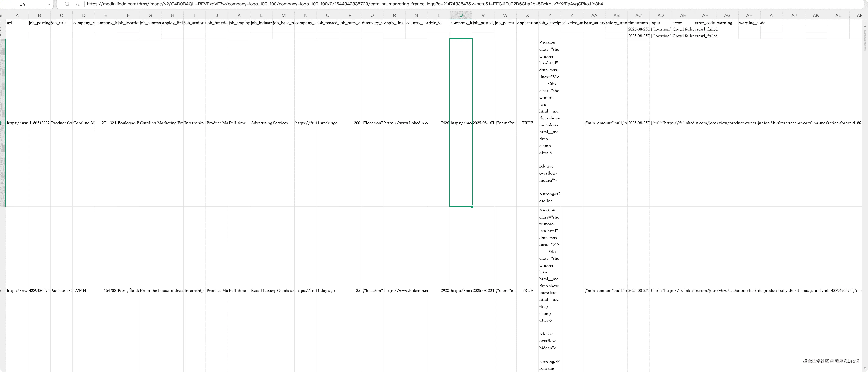Click the select-all corner triangle
The width and height of the screenshot is (868, 372).
tap(1, 16)
